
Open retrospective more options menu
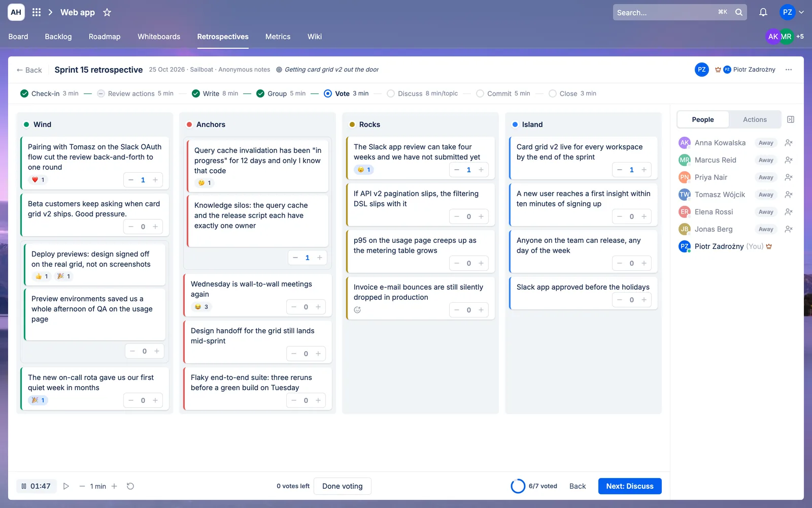pos(789,70)
